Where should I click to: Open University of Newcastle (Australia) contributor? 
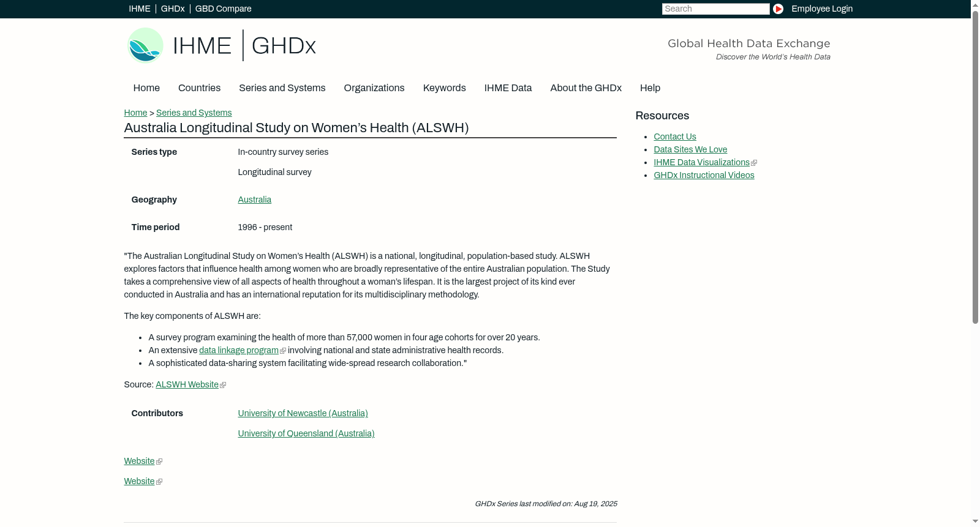pos(303,413)
